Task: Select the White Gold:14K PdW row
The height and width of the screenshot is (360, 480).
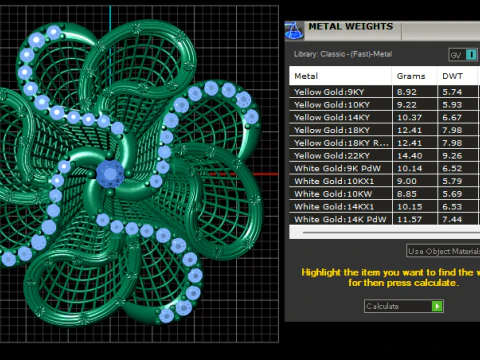Action: 385,219
